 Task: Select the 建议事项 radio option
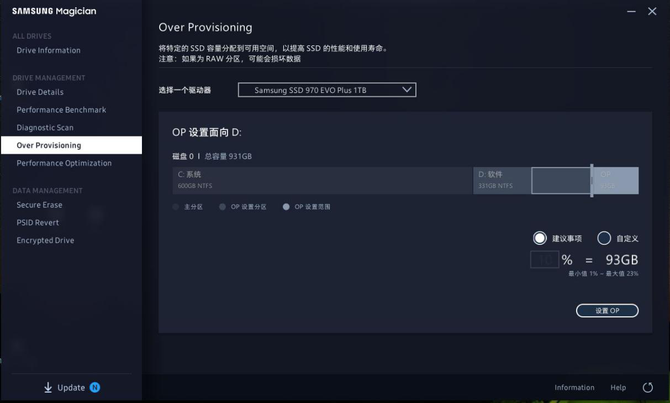(541, 239)
